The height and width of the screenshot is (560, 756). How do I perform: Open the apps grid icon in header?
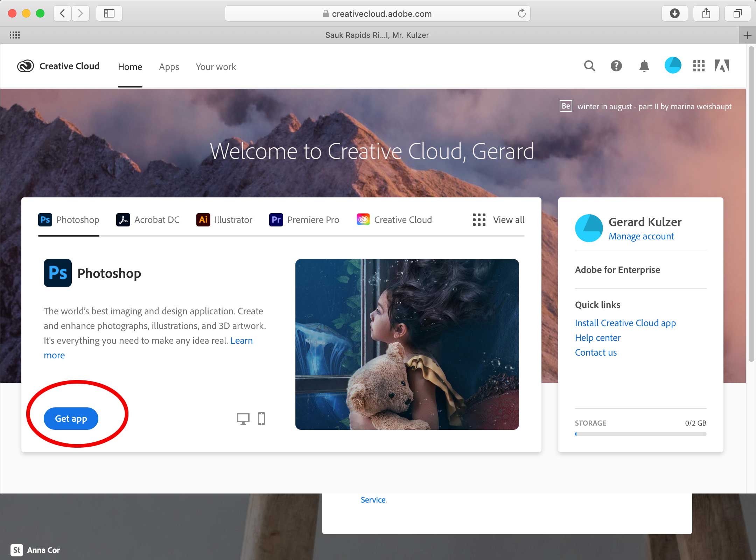(699, 66)
